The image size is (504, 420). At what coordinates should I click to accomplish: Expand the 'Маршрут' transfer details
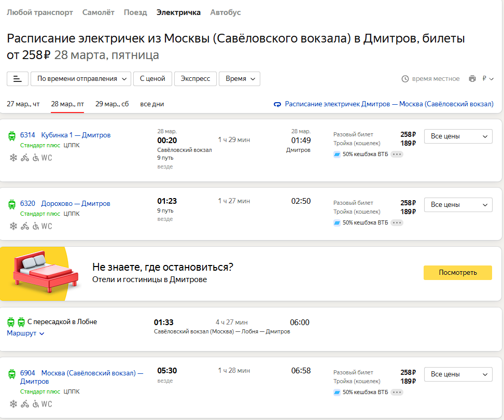25,333
